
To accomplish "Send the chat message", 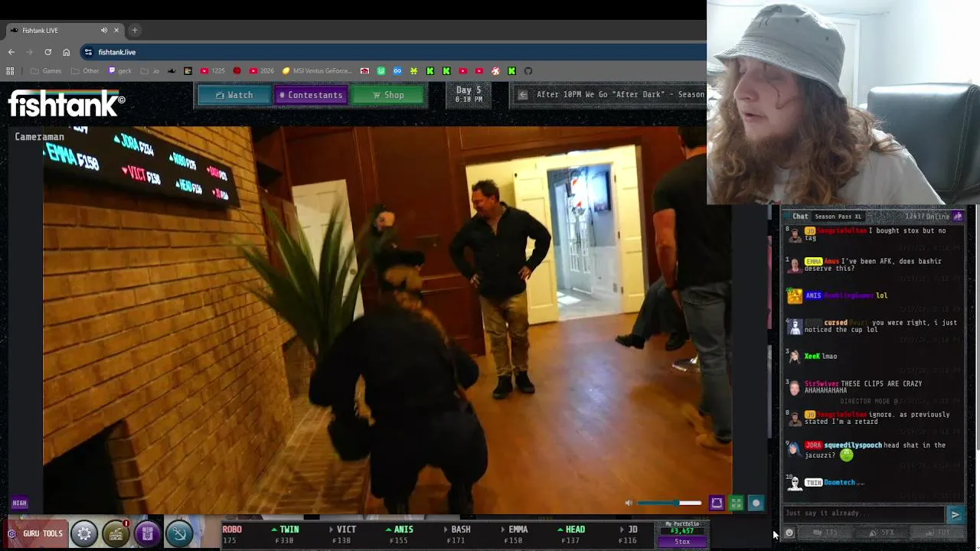I will [x=955, y=514].
